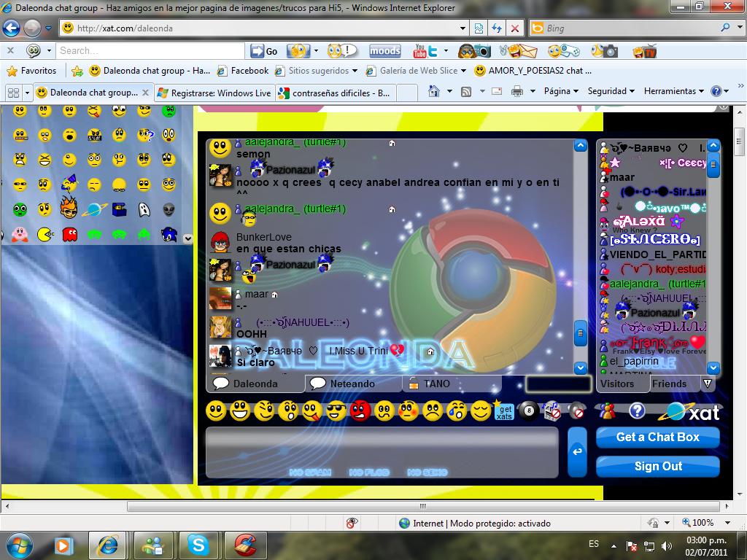
Task: Open the Página menu
Action: [561, 91]
